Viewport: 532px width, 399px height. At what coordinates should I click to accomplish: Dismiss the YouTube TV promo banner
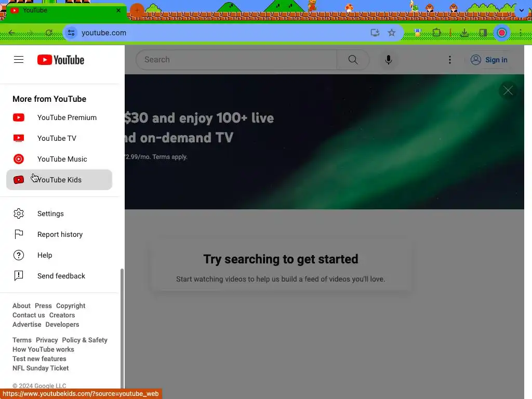pyautogui.click(x=508, y=90)
